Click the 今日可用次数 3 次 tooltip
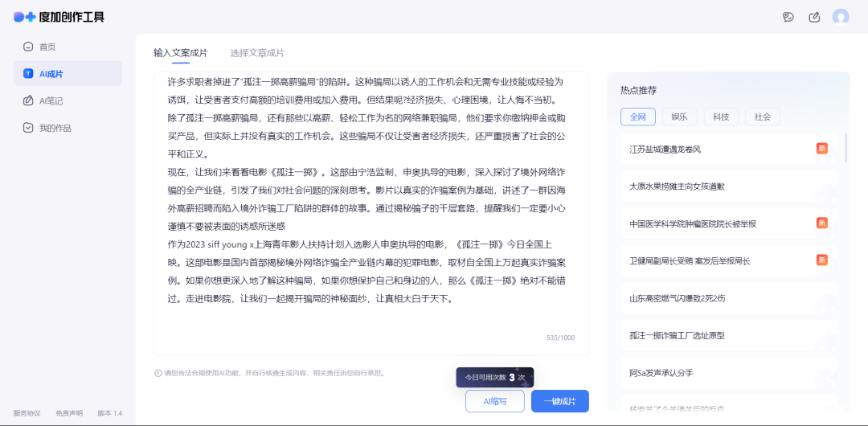 point(495,377)
